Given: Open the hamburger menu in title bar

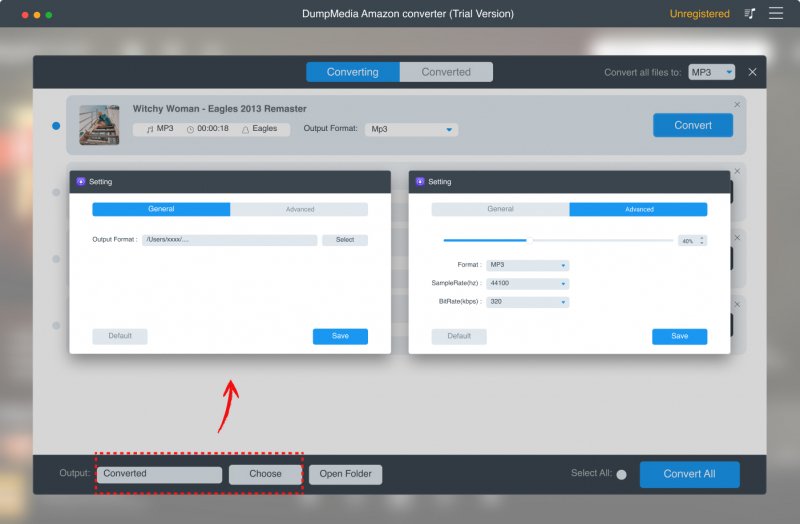Looking at the screenshot, I should tap(776, 13).
